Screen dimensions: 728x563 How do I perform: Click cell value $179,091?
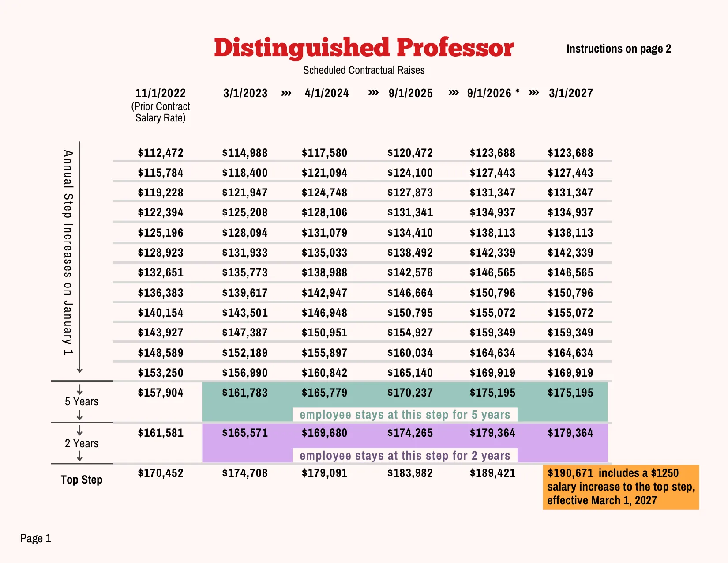coord(325,473)
